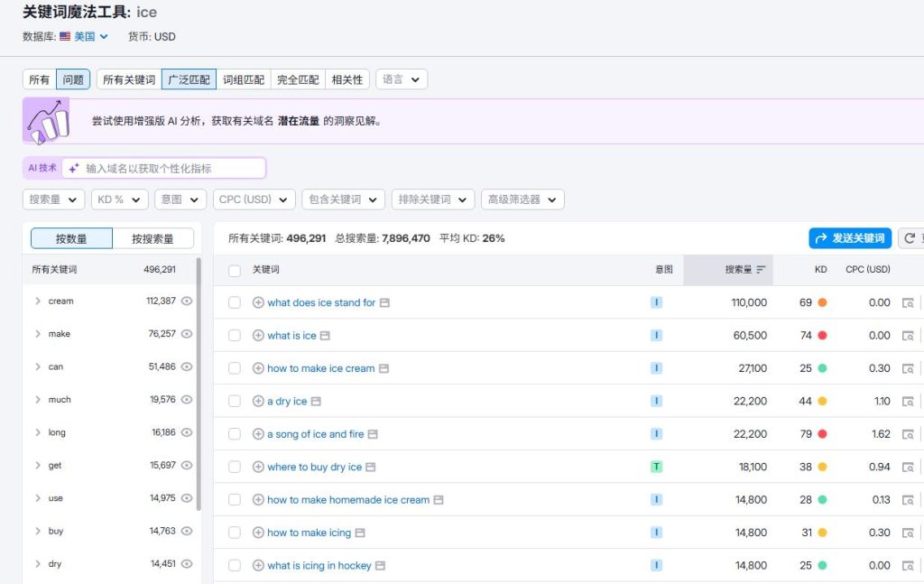Select all keywords using header checkbox
The height and width of the screenshot is (584, 924).
[235, 270]
